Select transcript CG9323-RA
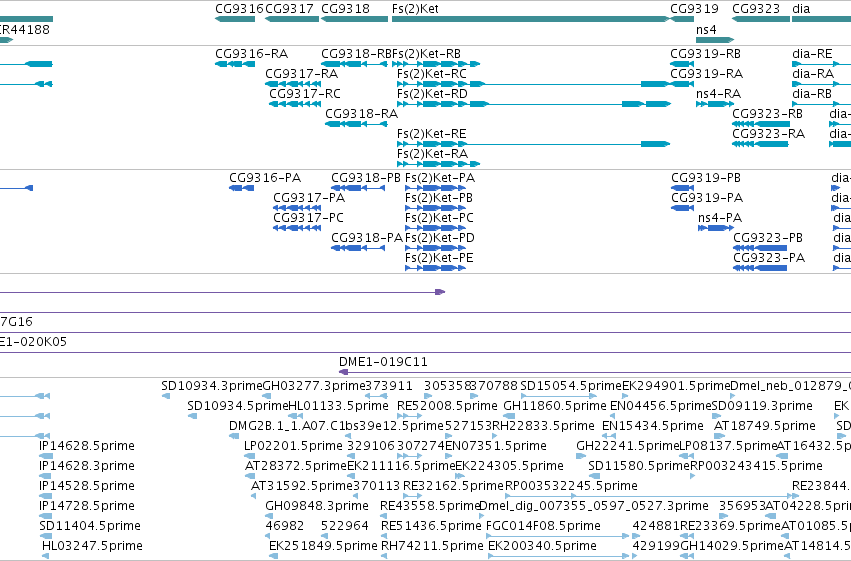The image size is (851, 561). click(760, 144)
